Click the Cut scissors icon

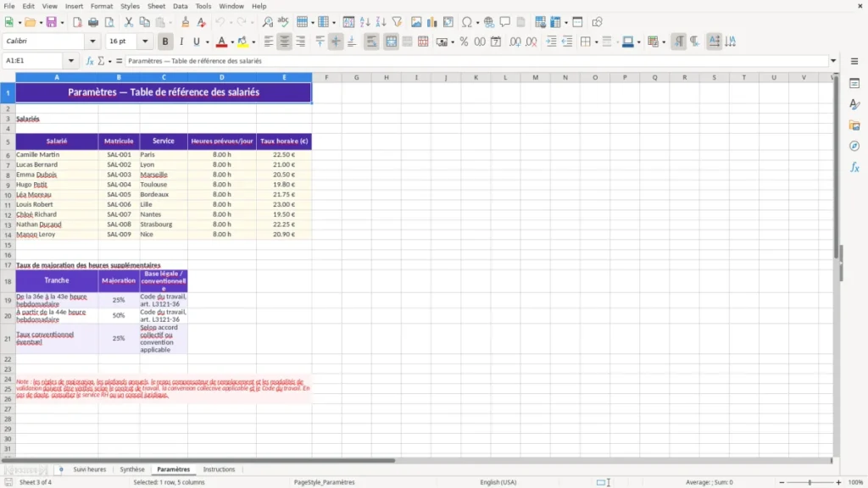[x=129, y=22]
